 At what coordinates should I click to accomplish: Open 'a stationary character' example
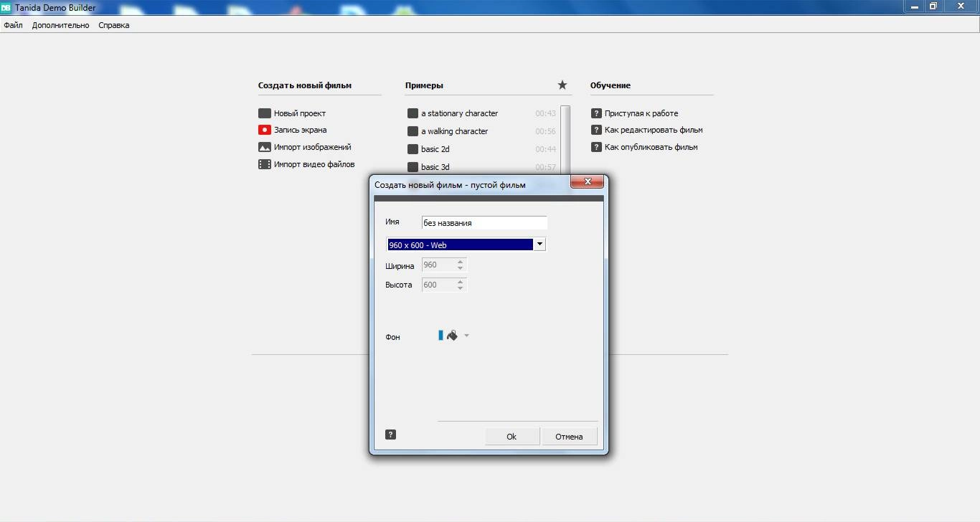coord(459,113)
